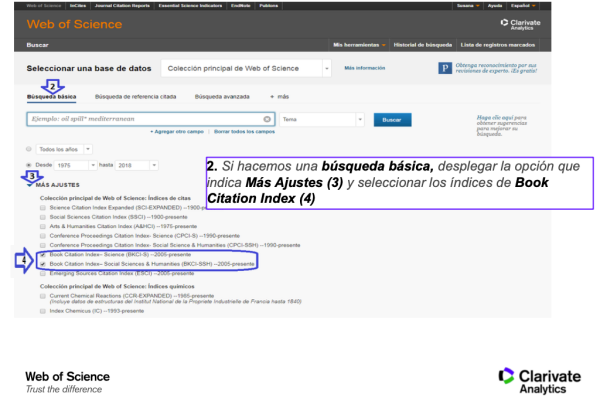Check Index Chemicus (IC)
600x401 pixels.
[x=42, y=311]
